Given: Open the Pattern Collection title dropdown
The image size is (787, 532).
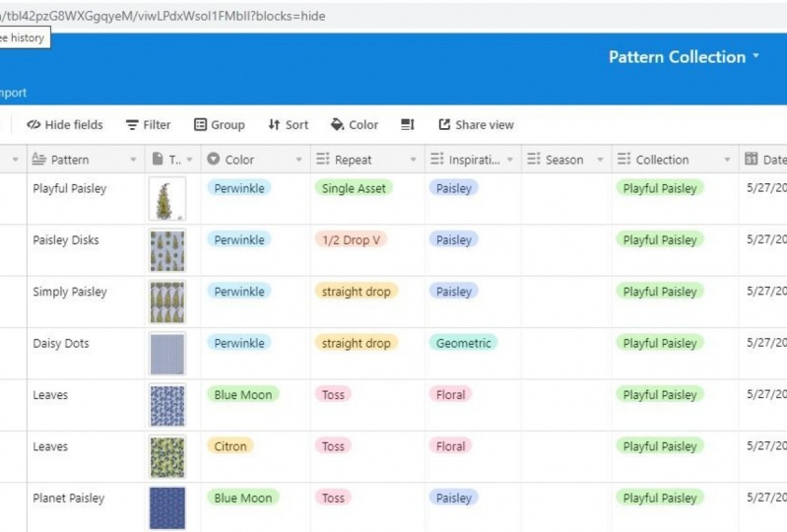Looking at the screenshot, I should pyautogui.click(x=756, y=56).
